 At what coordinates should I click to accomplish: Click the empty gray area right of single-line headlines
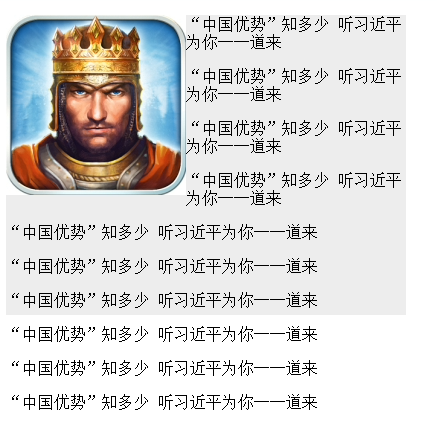tap(362, 267)
